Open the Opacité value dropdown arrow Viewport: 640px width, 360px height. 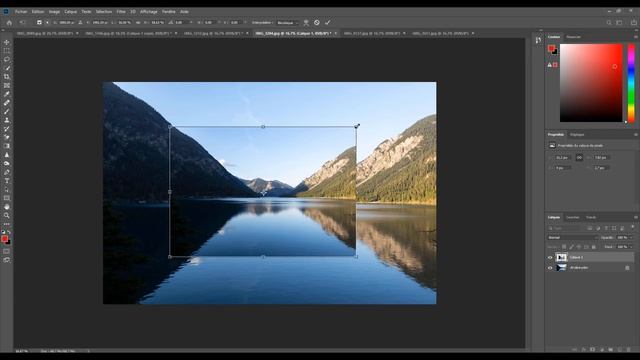(631, 237)
